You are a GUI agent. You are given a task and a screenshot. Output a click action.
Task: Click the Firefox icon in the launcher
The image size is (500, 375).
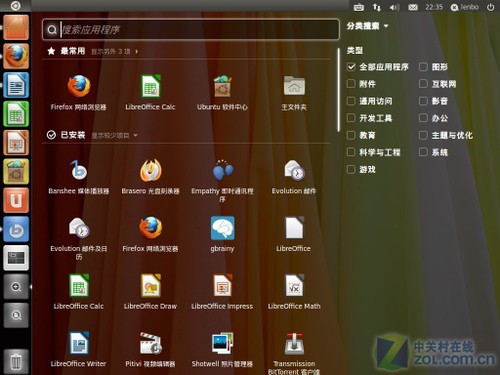coord(16,56)
